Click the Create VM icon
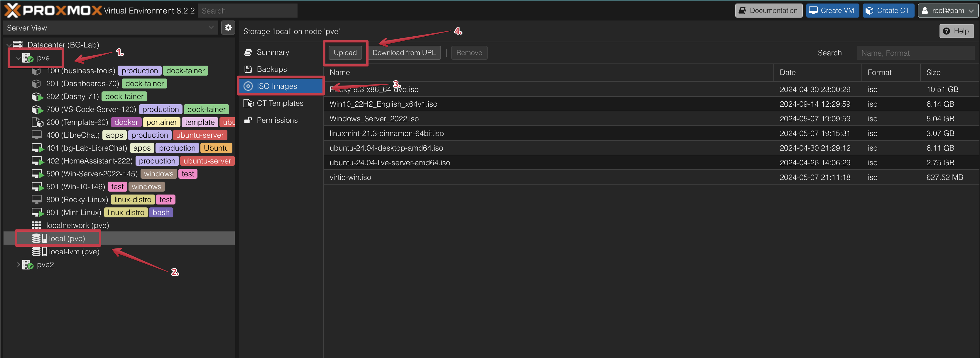The image size is (980, 358). [x=814, y=10]
